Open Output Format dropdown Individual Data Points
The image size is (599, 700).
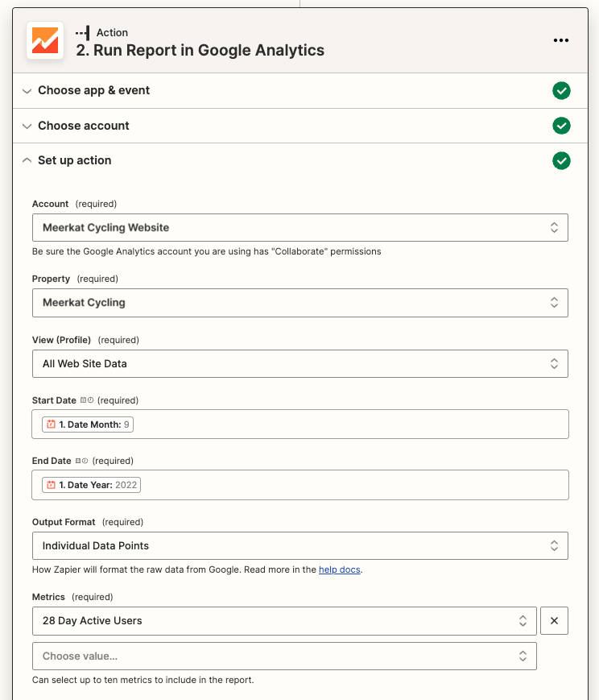coord(300,545)
